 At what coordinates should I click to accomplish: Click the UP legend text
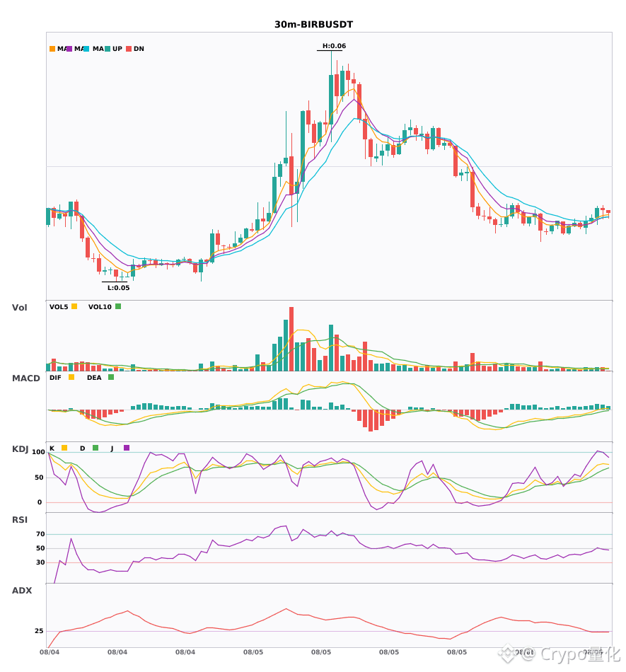[117, 49]
